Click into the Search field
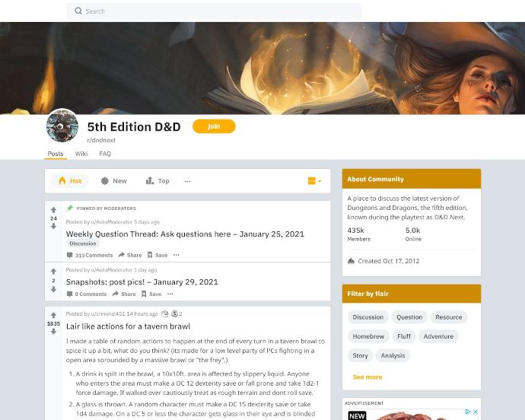525x420 pixels. 214,11
